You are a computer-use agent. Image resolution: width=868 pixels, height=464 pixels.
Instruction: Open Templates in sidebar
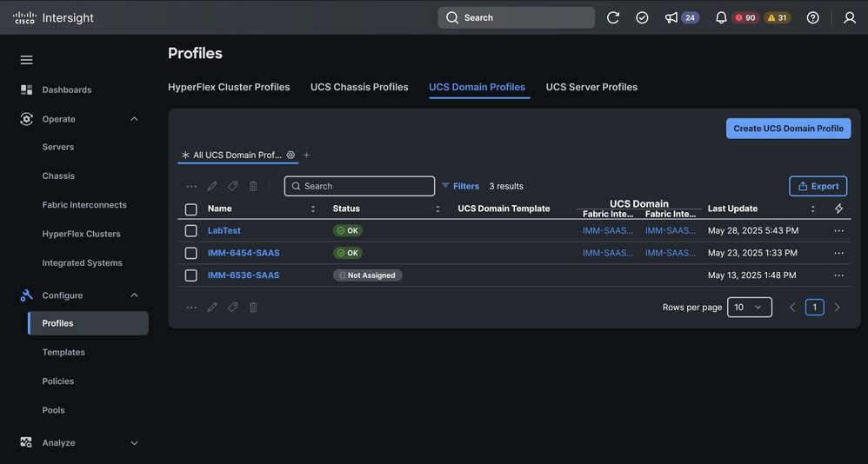(63, 352)
